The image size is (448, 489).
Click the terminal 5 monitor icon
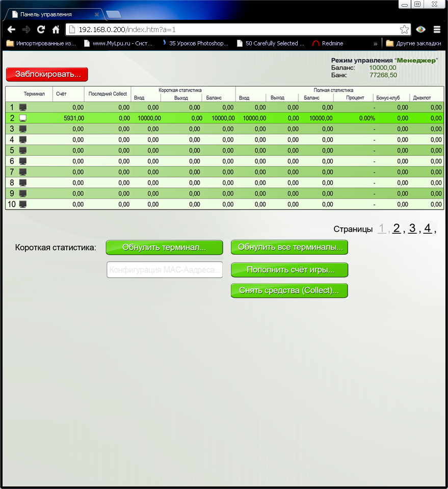(23, 151)
